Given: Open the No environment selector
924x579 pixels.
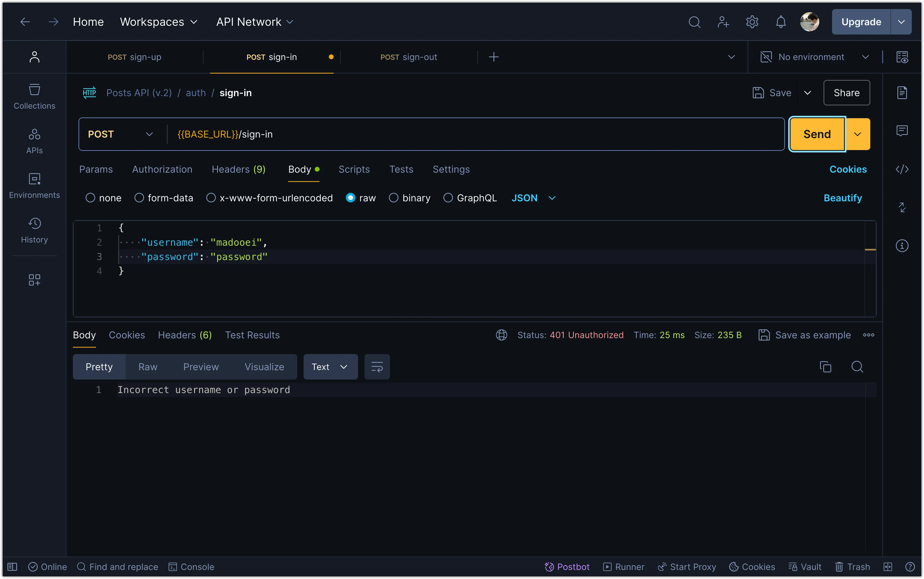Looking at the screenshot, I should pyautogui.click(x=814, y=57).
